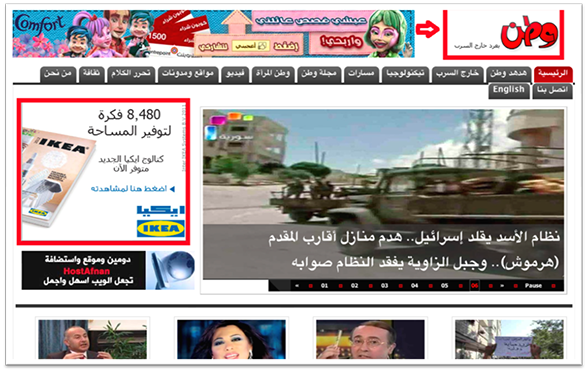The height and width of the screenshot is (372, 588).
Task: Open the female singer thumbnail story
Action: (231, 339)
